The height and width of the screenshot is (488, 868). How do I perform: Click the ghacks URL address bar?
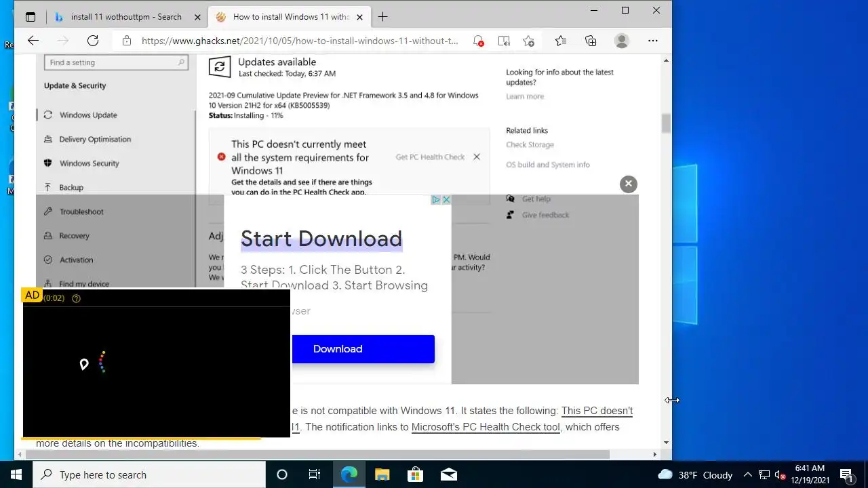pyautogui.click(x=300, y=41)
